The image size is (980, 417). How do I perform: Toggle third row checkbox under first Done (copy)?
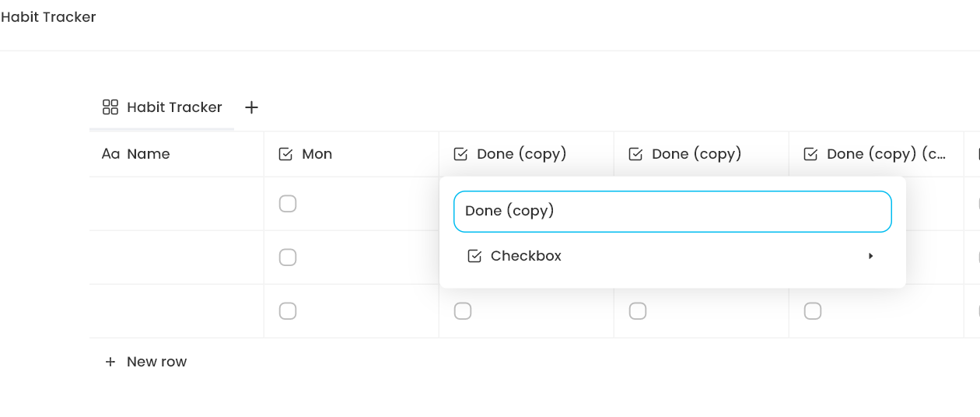463,311
